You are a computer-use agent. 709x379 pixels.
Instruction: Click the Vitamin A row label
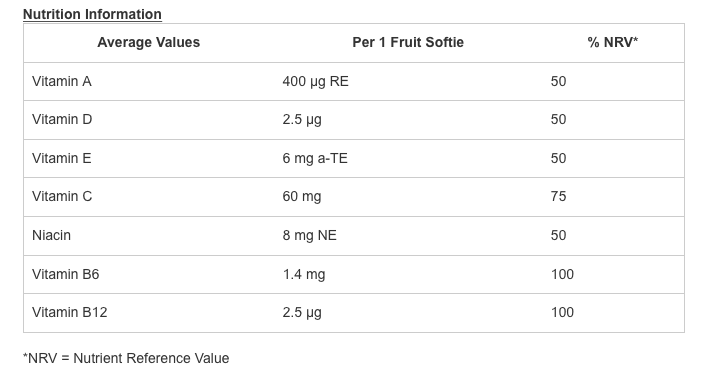pos(62,81)
